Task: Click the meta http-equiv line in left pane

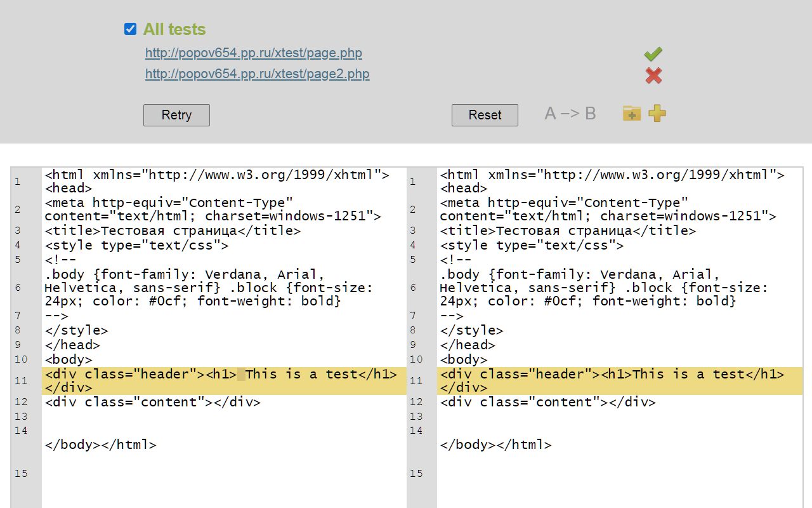Action: tap(213, 210)
